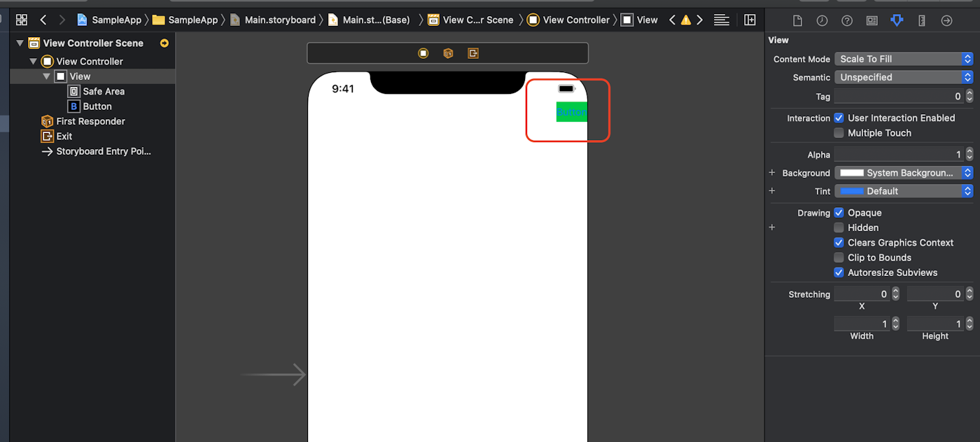Click the issue warning triangle icon
Screen dimensions: 980x442
point(686,20)
